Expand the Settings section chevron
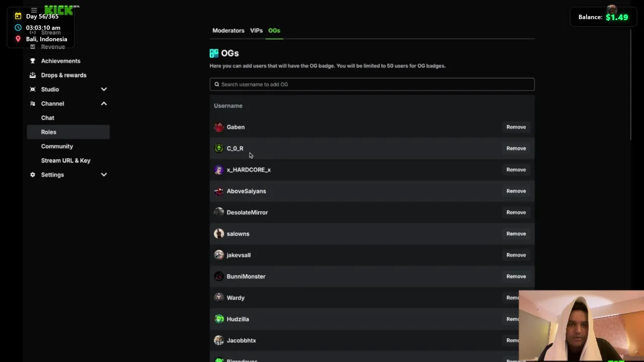 104,175
